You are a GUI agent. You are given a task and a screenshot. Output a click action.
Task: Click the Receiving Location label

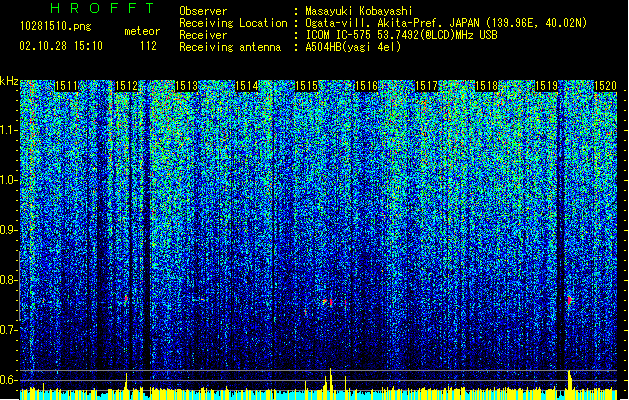click(233, 23)
